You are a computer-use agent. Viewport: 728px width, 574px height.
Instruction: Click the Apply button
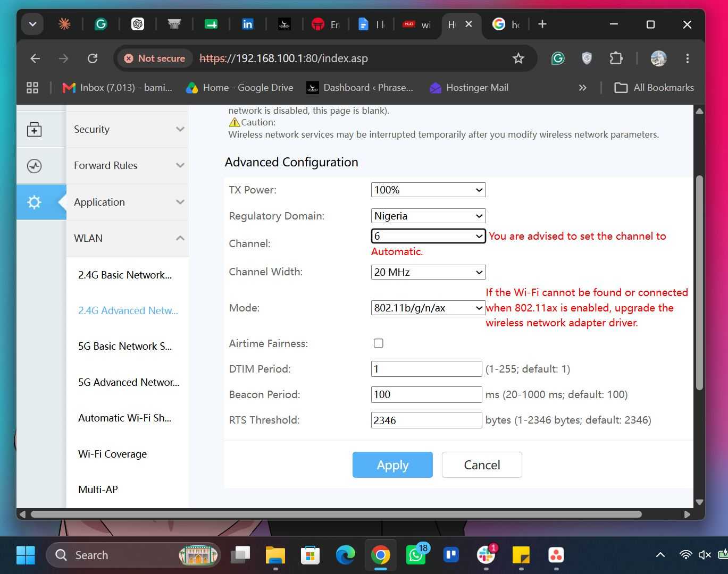pos(392,465)
